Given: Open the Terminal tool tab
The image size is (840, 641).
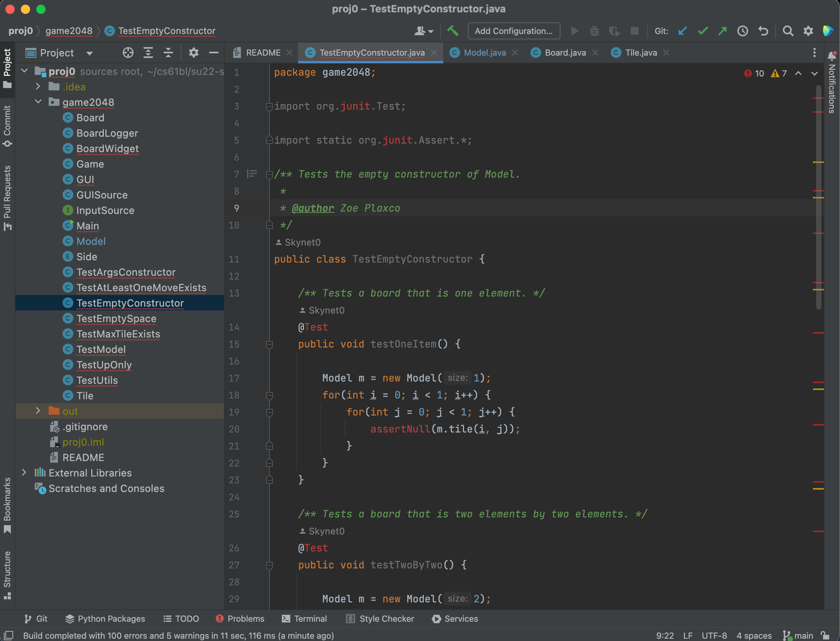Looking at the screenshot, I should coord(304,619).
